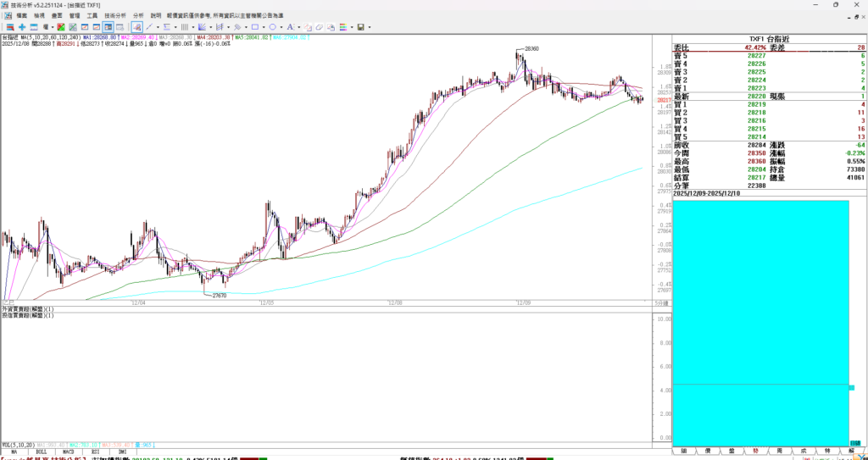Select the ellipse drawing tool
Image resolution: width=868 pixels, height=460 pixels.
tap(272, 27)
